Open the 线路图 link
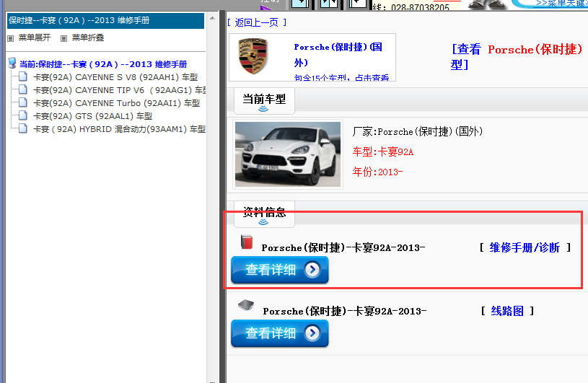This screenshot has width=588, height=383. 507,311
